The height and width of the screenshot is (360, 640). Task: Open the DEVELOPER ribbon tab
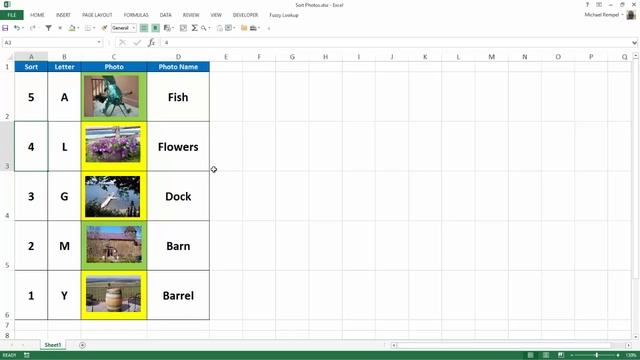tap(245, 15)
